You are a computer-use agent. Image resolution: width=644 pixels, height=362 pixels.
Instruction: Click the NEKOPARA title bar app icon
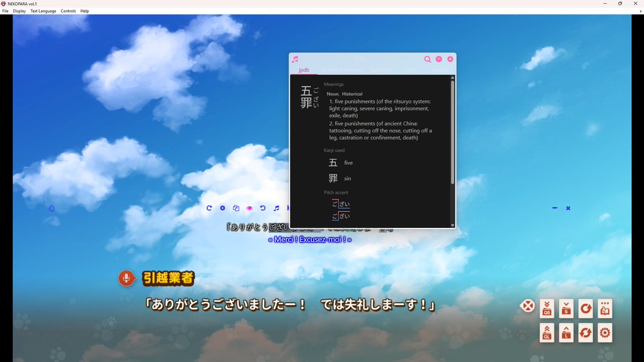(x=3, y=3)
